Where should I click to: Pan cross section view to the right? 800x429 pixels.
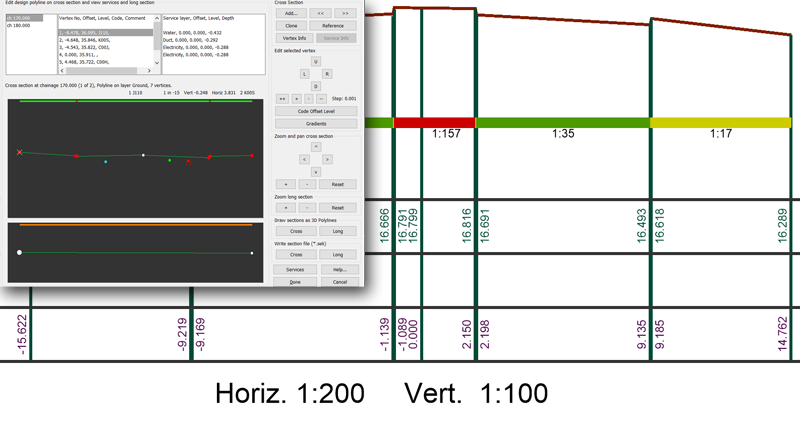click(328, 159)
